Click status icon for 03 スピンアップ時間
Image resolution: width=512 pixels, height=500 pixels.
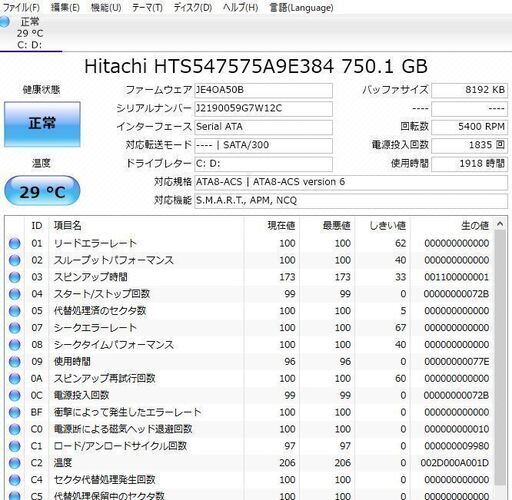(14, 277)
